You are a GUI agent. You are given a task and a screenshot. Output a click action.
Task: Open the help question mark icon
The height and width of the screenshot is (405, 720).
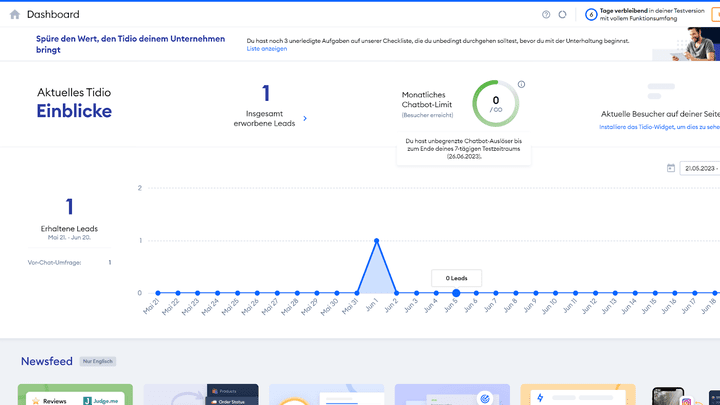[546, 15]
